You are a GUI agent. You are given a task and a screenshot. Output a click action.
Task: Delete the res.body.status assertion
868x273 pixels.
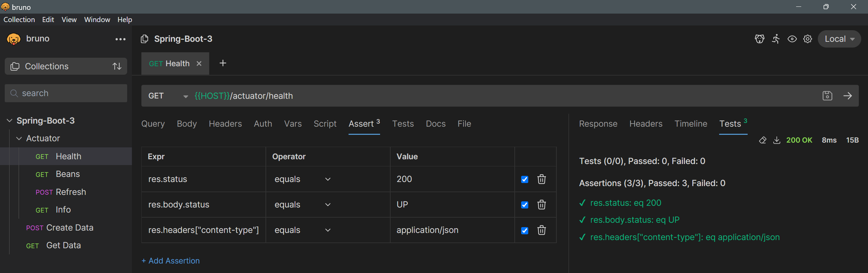point(541,204)
